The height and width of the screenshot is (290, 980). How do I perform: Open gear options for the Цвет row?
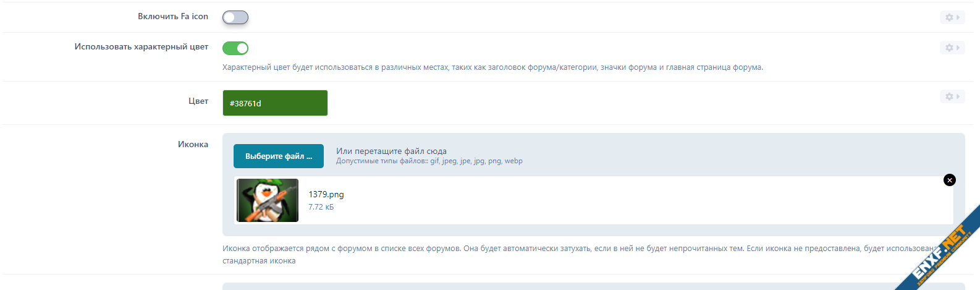pyautogui.click(x=952, y=96)
